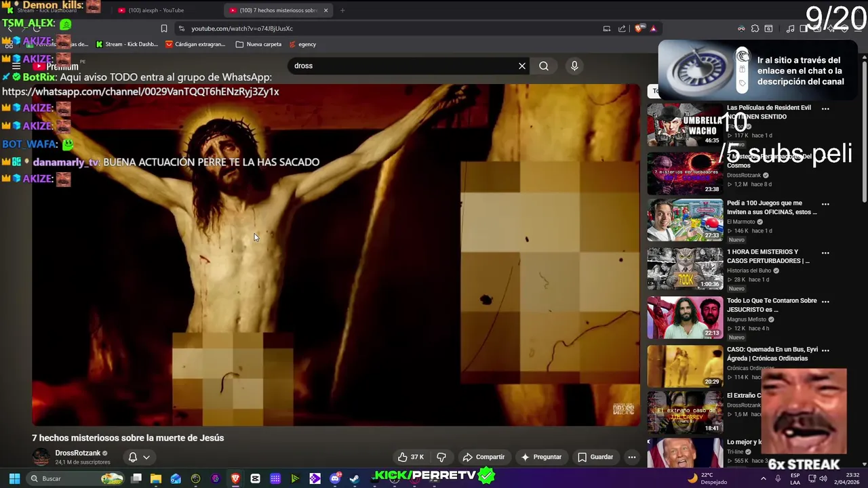Click the music note toolbar icon

point(790,28)
